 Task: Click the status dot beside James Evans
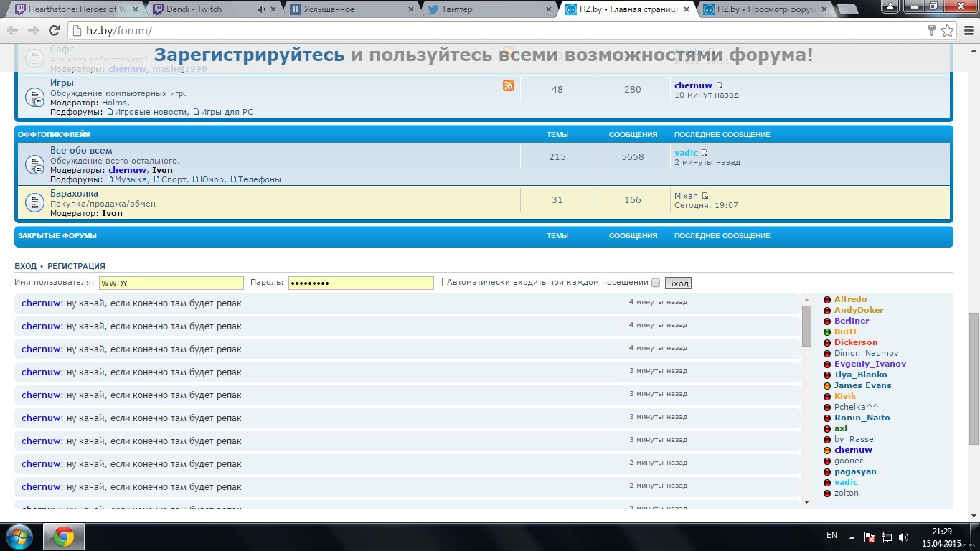click(827, 386)
